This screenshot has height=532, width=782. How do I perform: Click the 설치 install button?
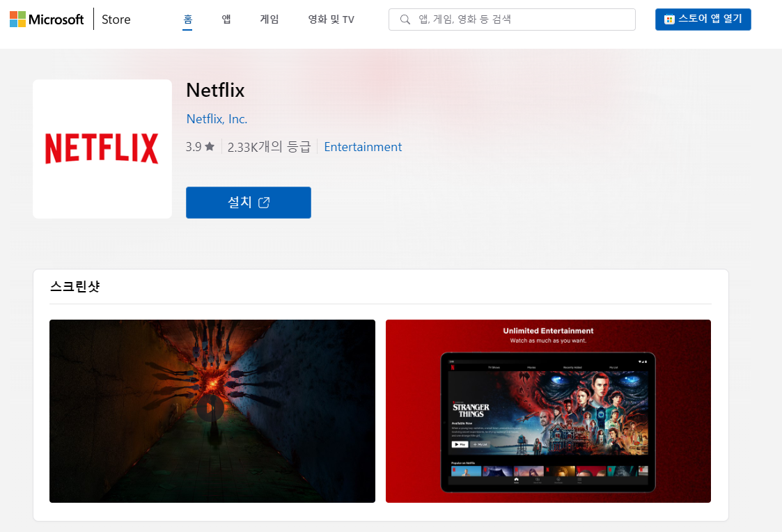pos(249,203)
